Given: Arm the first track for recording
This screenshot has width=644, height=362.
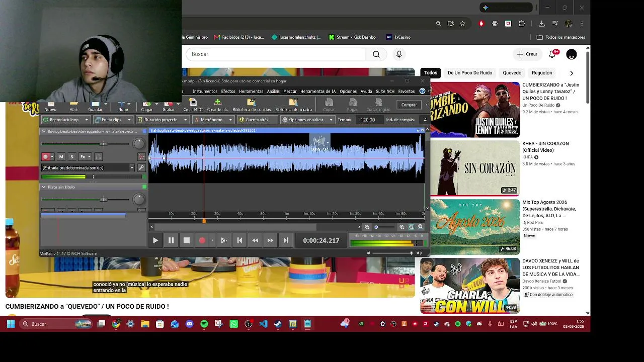Looking at the screenshot, I should pyautogui.click(x=46, y=157).
